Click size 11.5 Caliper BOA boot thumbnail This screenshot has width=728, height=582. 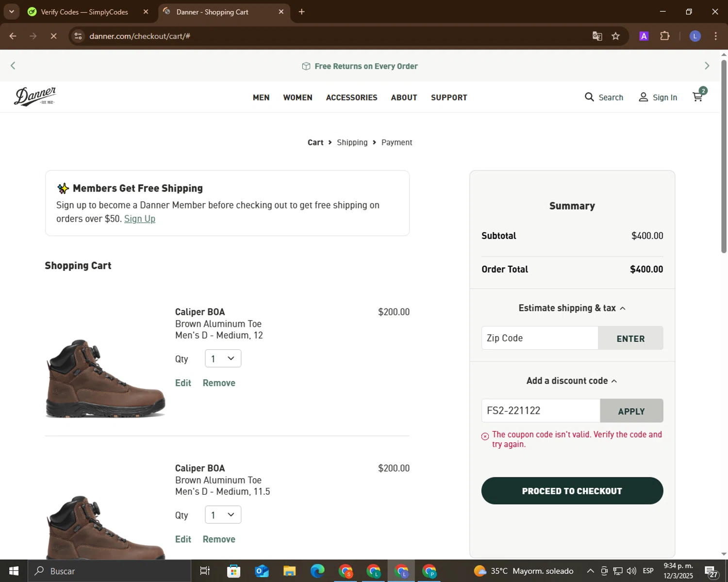tap(106, 528)
